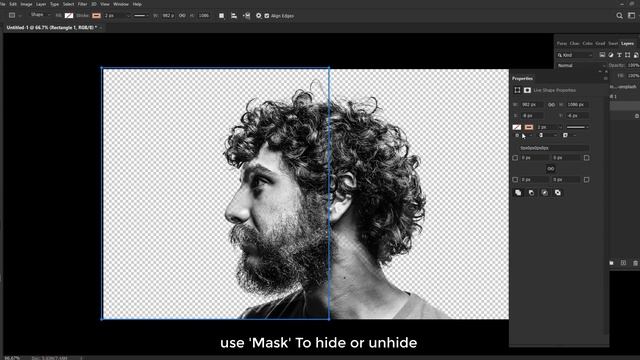Viewport: 640px width, 360px height.
Task: Open the Layer menu
Action: pos(41,4)
